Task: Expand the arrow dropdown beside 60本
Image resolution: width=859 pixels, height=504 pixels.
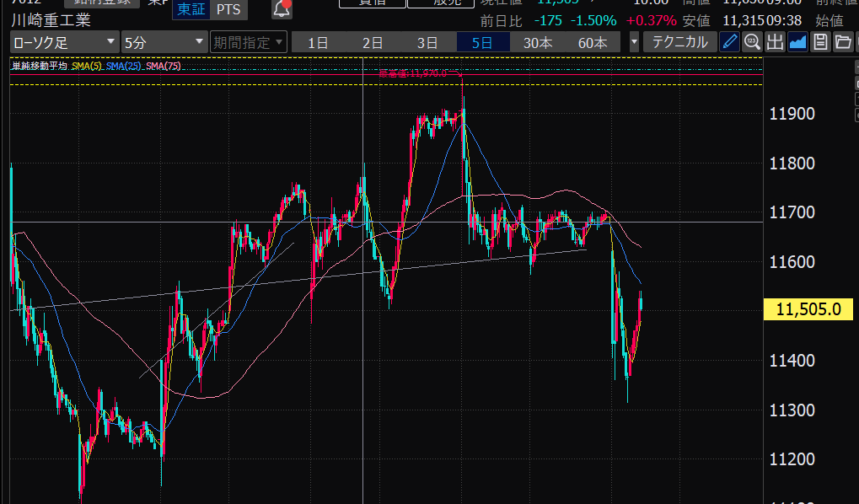Action: 634,42
